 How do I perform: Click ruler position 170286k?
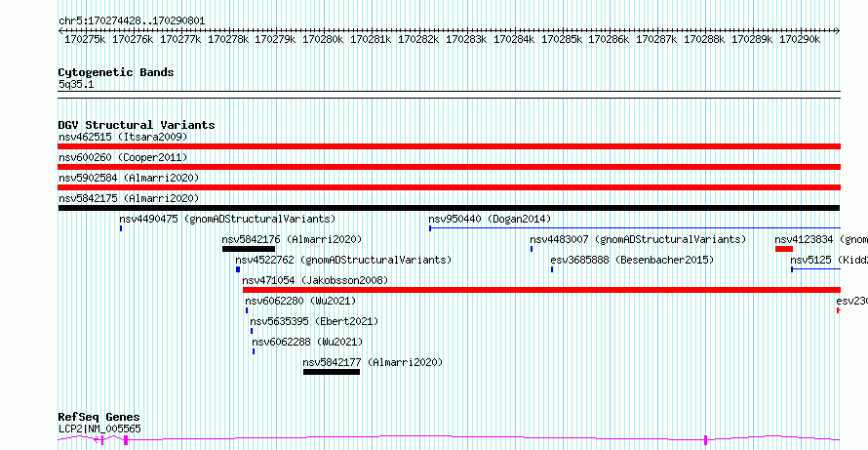tap(609, 39)
